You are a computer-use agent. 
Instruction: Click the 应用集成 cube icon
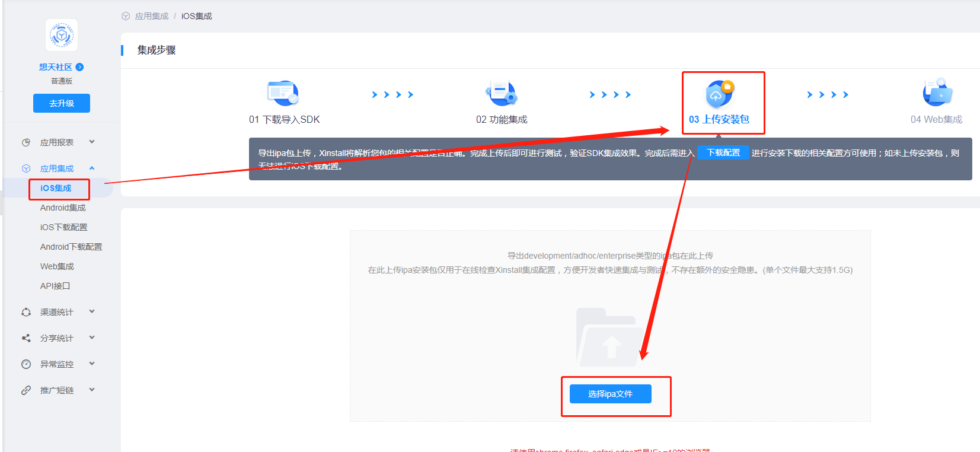coord(26,168)
